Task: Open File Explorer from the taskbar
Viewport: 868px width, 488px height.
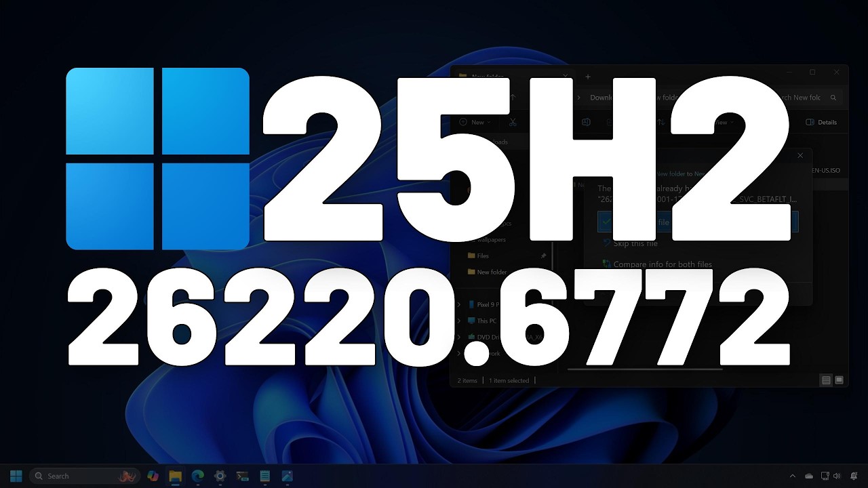Action: tap(175, 476)
